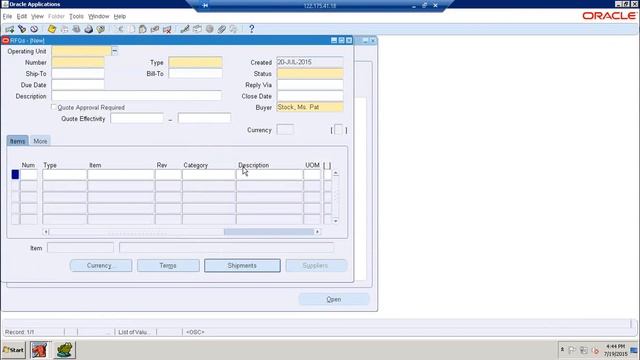This screenshot has height=360, width=640.
Task: Click the first row Category cell
Action: click(x=209, y=175)
